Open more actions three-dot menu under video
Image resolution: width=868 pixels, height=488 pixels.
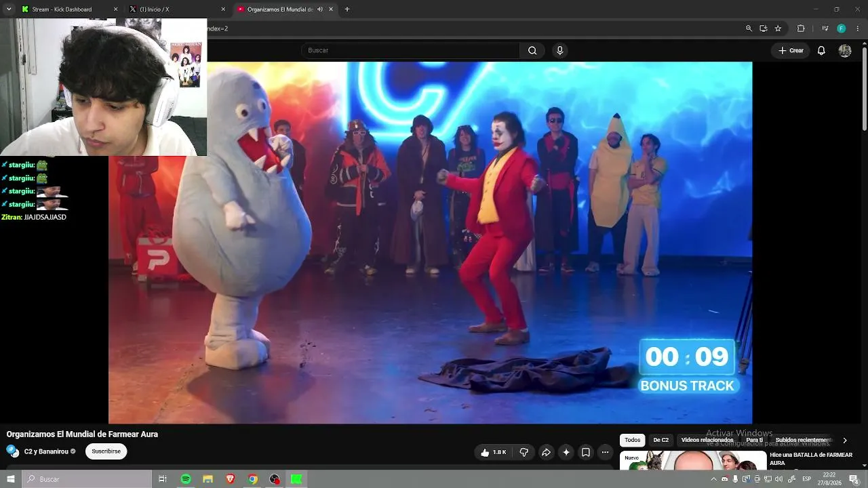605,452
